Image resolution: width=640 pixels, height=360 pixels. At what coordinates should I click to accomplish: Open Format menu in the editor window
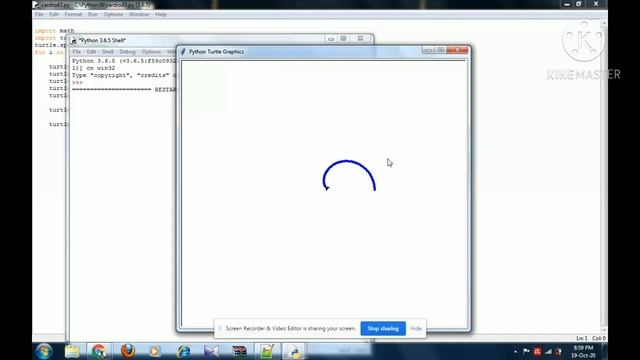73,14
